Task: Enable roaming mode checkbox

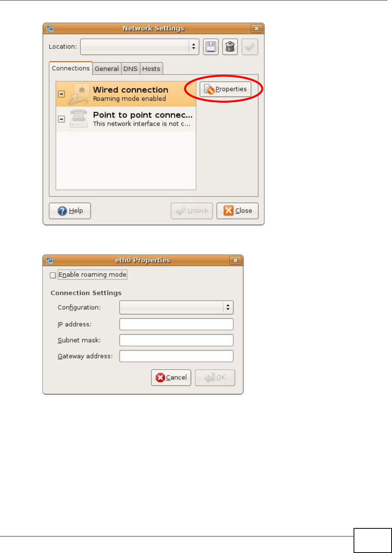Action: [53, 275]
